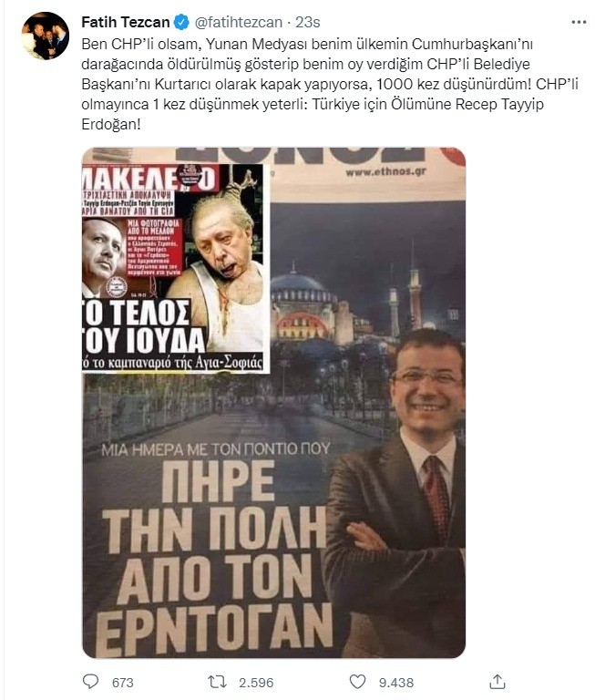
Task: Click the 673 replies count
Action: [122, 683]
